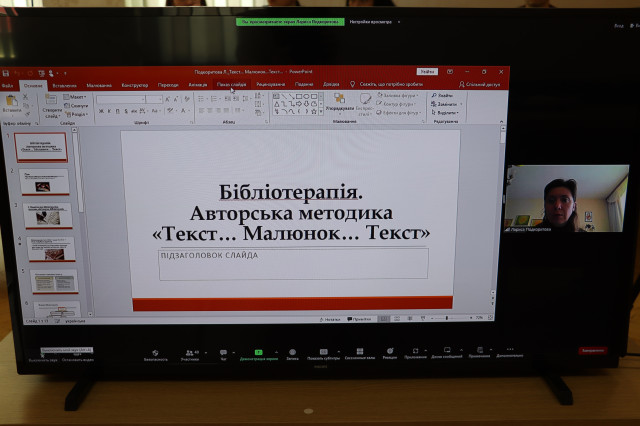Open Zoom Security (Безопасность) shield icon
The height and width of the screenshot is (426, 640).
click(155, 353)
